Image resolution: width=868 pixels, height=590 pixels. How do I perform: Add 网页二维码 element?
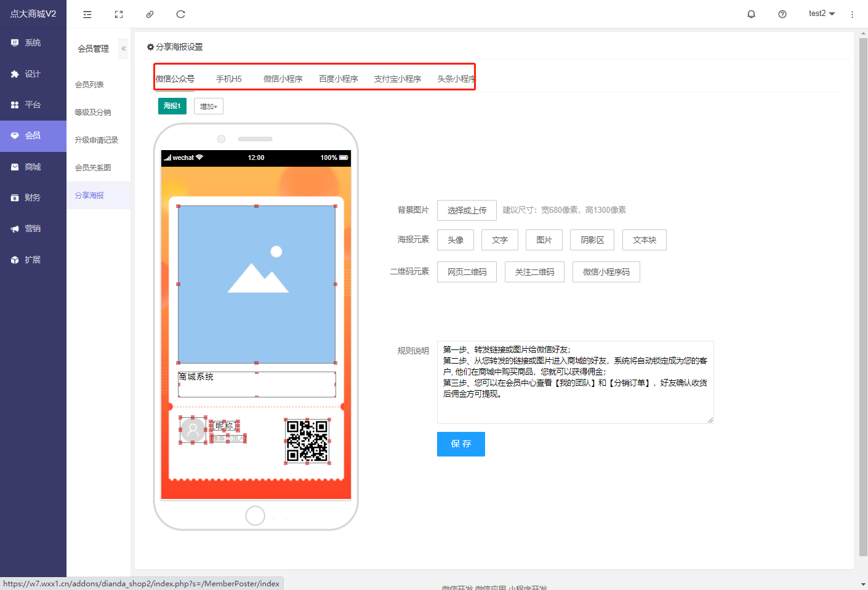click(x=467, y=272)
